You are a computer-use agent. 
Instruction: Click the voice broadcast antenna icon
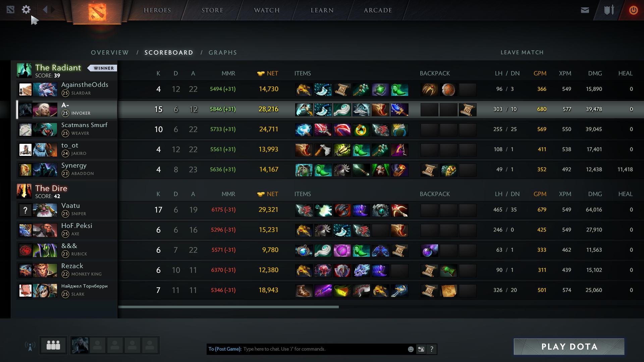30,346
